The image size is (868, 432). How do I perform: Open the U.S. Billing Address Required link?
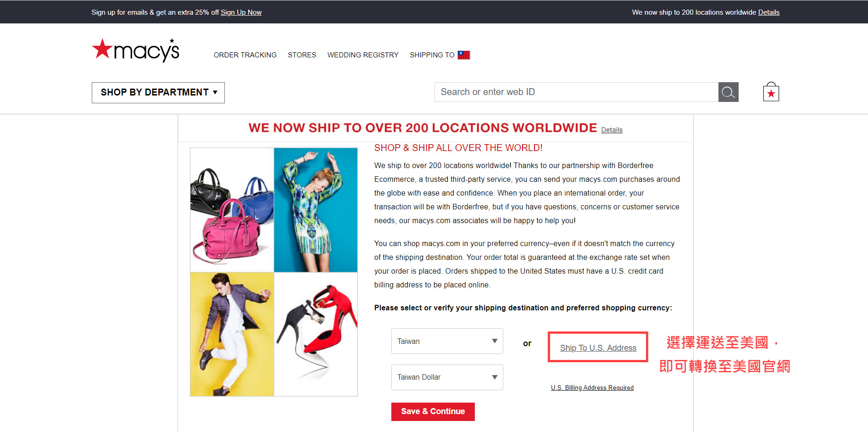point(592,388)
